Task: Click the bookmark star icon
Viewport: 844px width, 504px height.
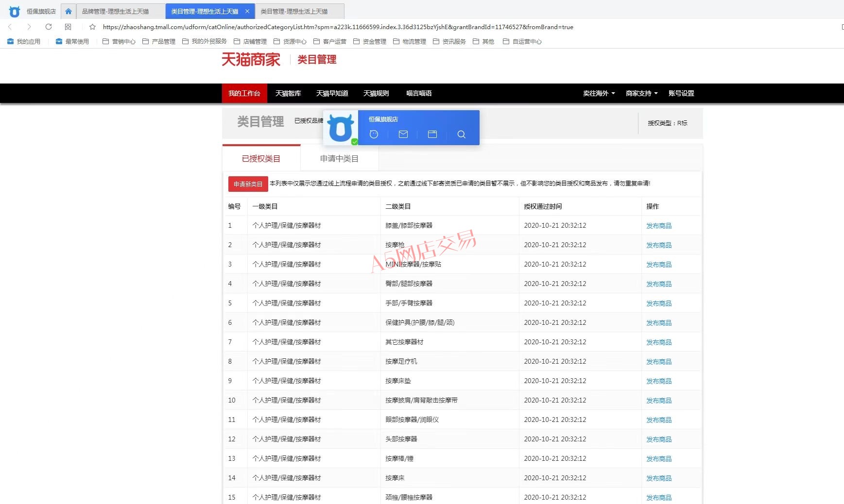Action: click(92, 27)
